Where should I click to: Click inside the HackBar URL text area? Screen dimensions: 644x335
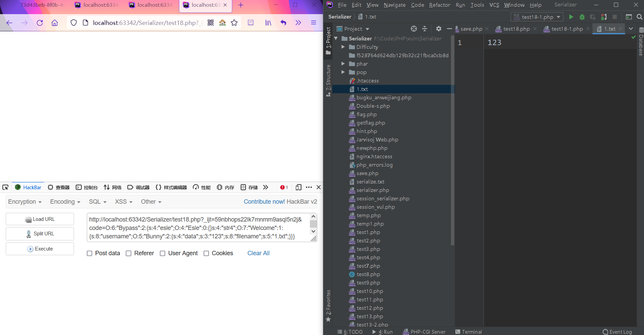click(x=198, y=228)
